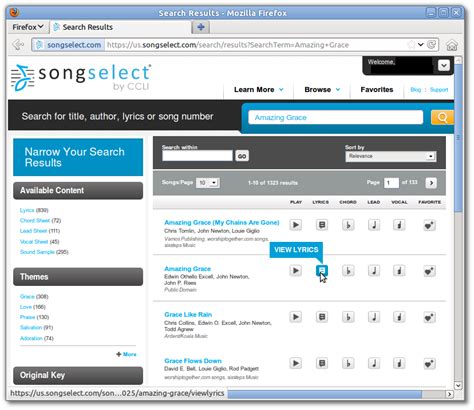The width and height of the screenshot is (474, 410).
Task: Expand more themes with + More
Action: point(126,354)
